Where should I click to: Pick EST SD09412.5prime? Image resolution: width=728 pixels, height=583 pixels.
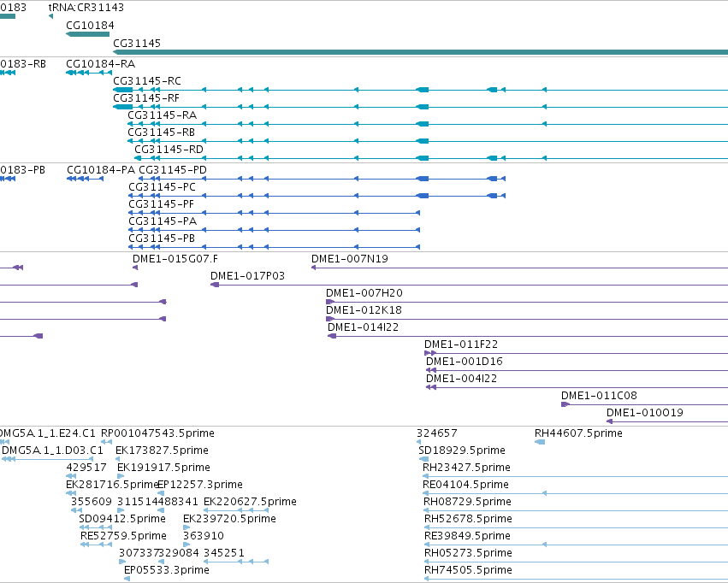[122, 519]
